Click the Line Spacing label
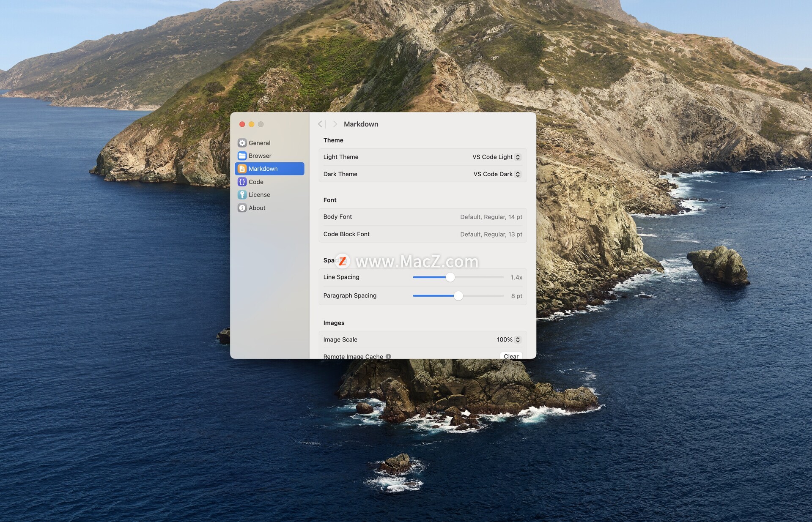This screenshot has width=812, height=522. 341,277
